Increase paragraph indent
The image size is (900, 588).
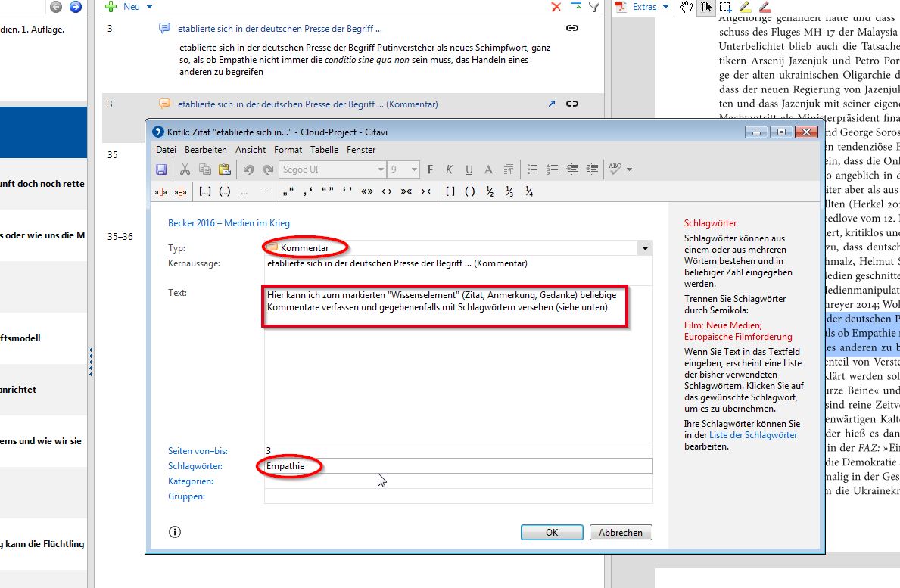572,170
